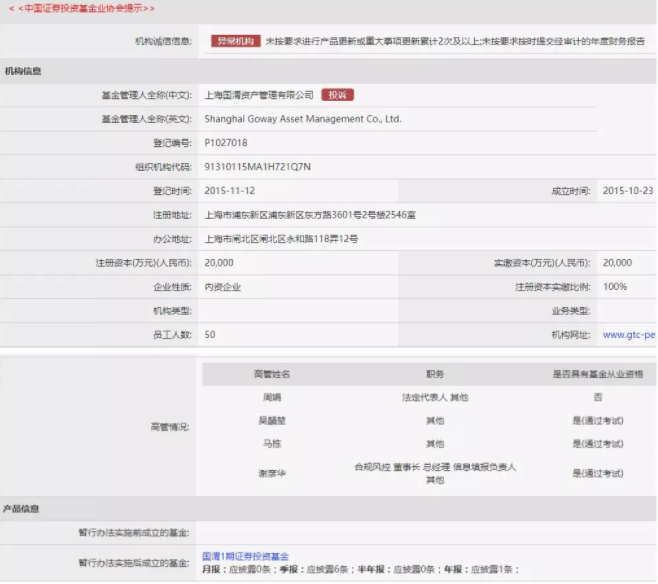Click the 上海国湾资产管理有限公司 company name
This screenshot has width=658, height=584.
258,95
